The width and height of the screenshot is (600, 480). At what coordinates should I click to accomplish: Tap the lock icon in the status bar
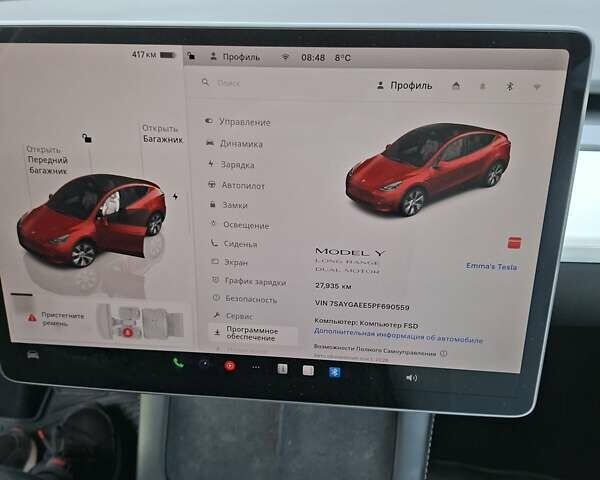tap(191, 57)
